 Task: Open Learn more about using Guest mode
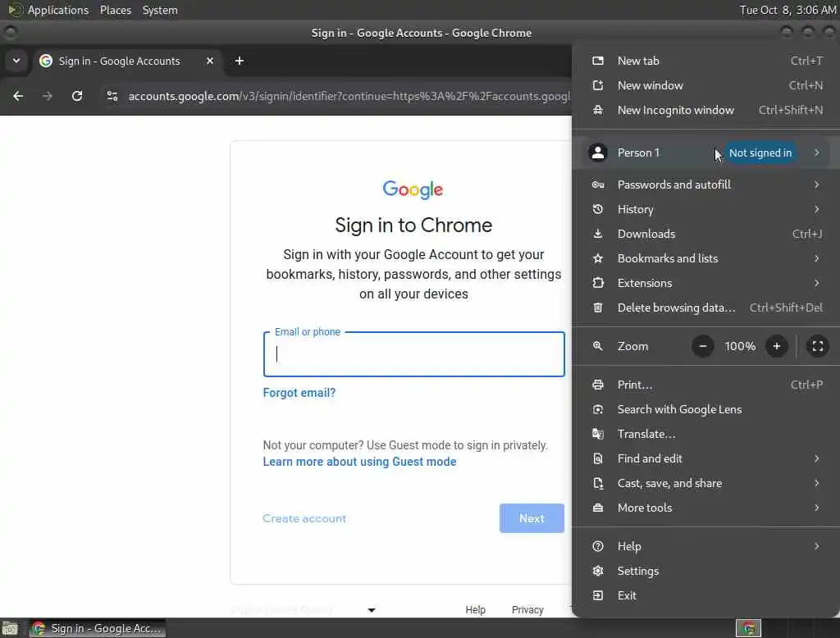[359, 462]
